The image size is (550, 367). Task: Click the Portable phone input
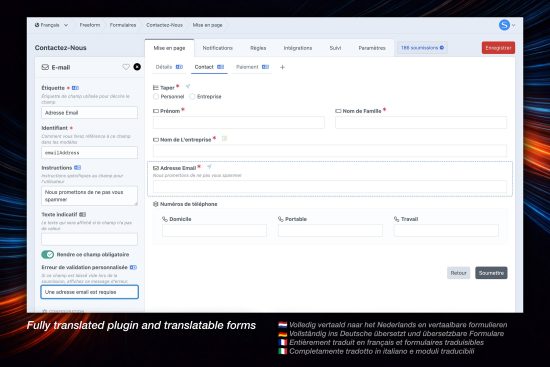tap(330, 231)
